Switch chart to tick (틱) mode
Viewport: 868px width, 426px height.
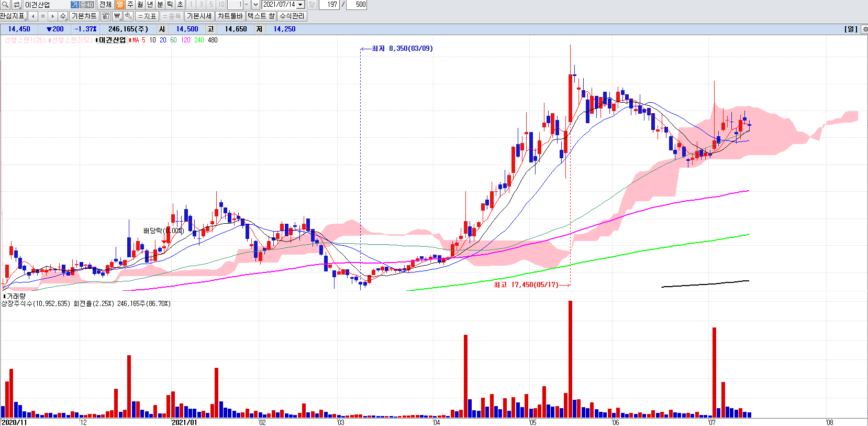pyautogui.click(x=170, y=5)
